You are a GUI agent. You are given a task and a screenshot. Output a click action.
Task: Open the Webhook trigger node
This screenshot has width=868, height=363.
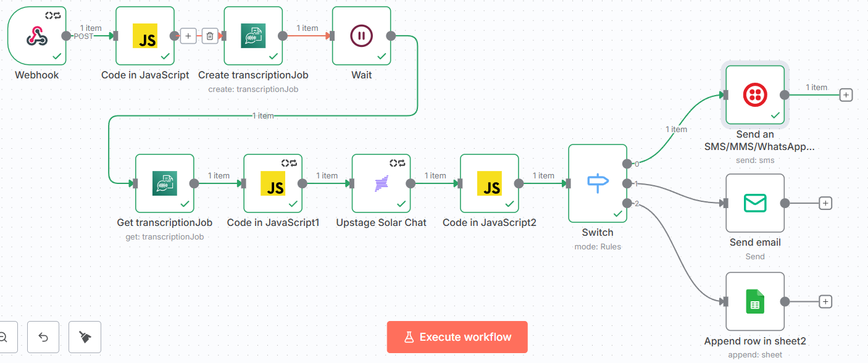click(36, 36)
